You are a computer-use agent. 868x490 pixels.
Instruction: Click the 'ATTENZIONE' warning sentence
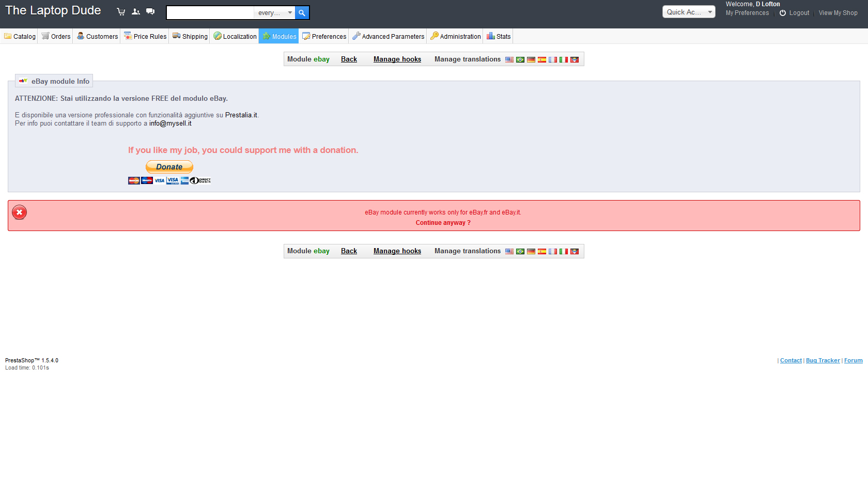pos(121,99)
